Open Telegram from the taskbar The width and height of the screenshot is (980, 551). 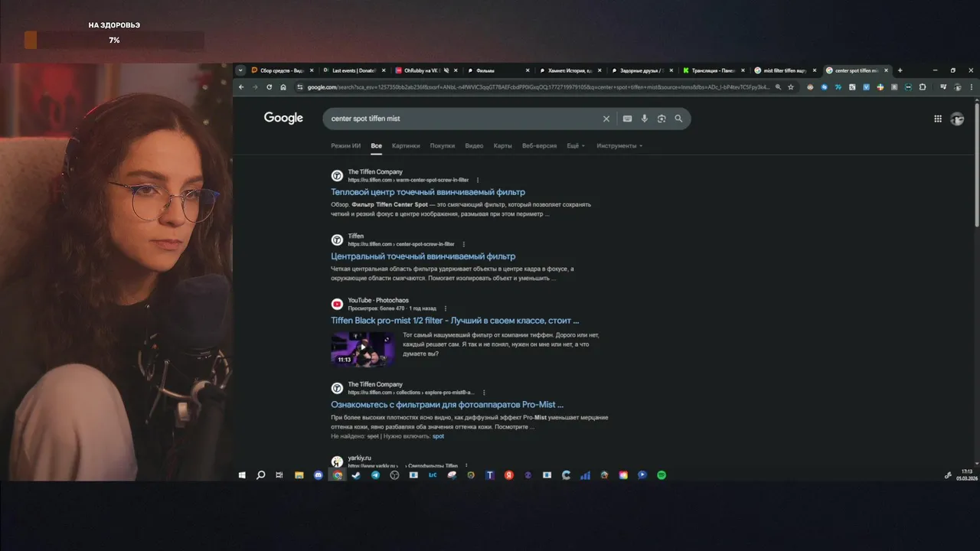pyautogui.click(x=375, y=475)
